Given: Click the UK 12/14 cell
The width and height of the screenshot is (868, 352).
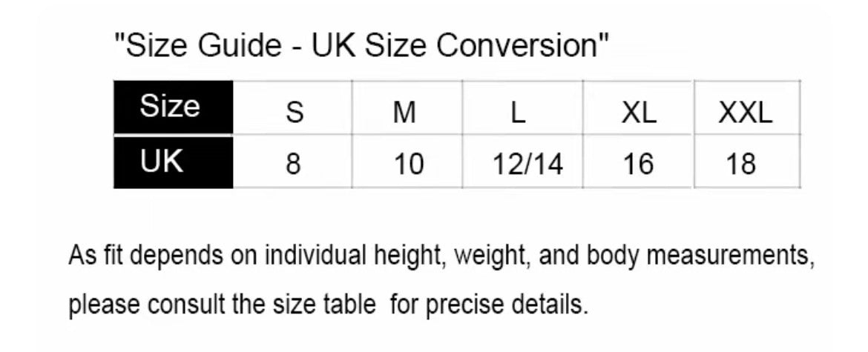Looking at the screenshot, I should (x=522, y=162).
